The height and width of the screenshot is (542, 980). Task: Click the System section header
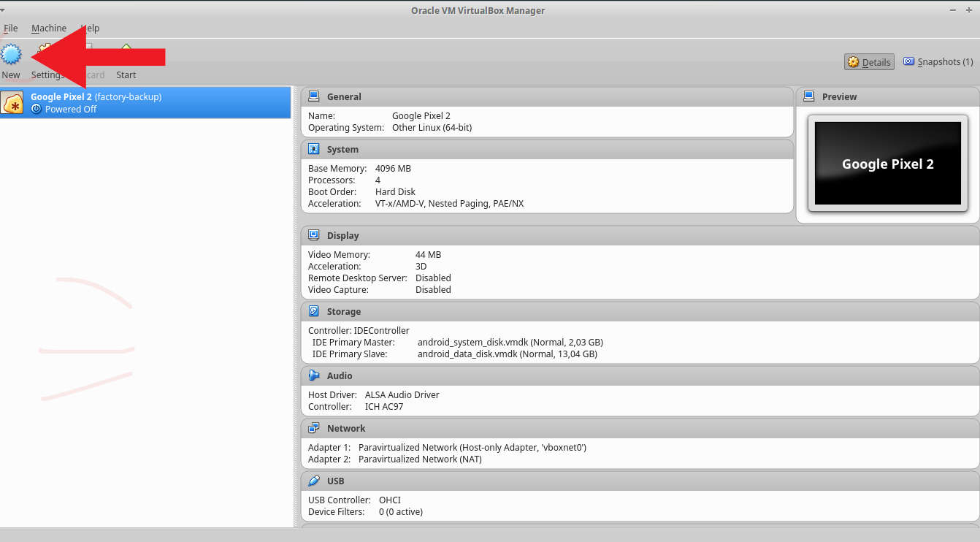(x=547, y=149)
